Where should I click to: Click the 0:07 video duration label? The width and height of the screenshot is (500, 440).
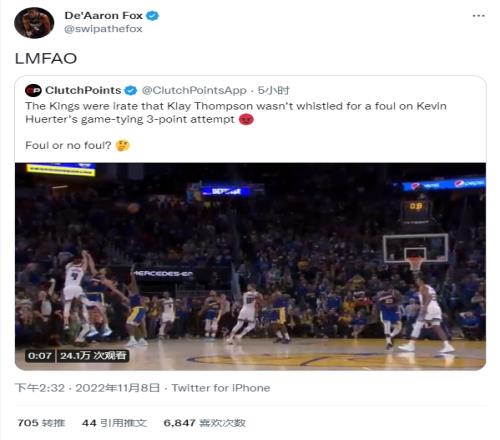(x=40, y=356)
